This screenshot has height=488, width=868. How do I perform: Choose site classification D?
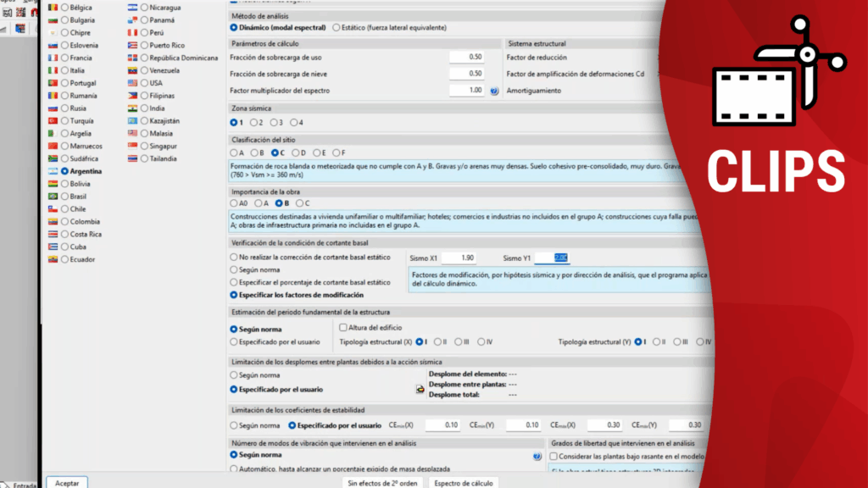295,152
